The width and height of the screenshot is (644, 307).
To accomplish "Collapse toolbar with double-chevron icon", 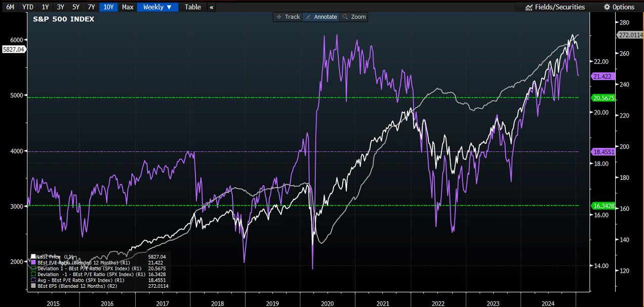I will (x=211, y=7).
